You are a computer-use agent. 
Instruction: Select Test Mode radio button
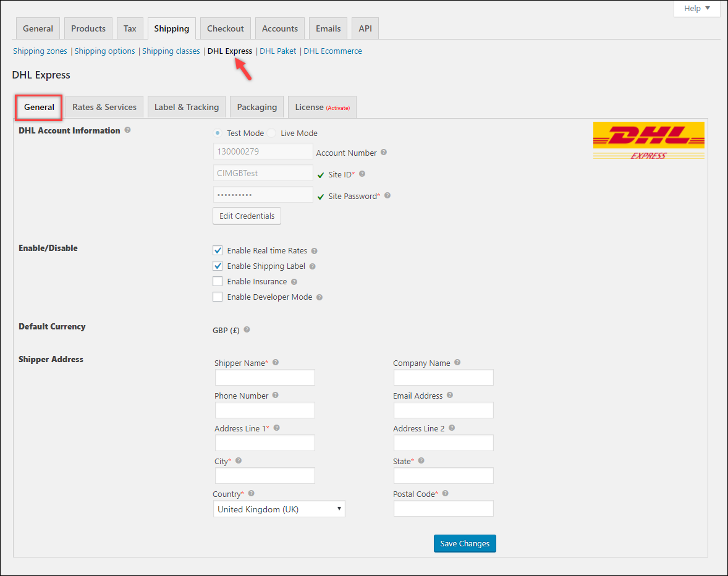click(218, 133)
